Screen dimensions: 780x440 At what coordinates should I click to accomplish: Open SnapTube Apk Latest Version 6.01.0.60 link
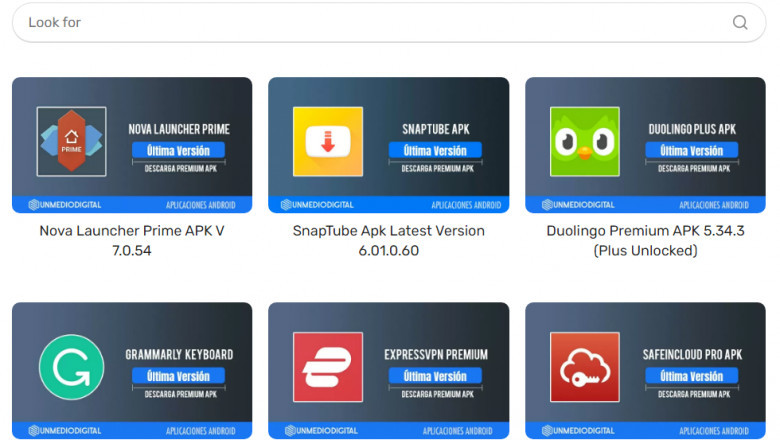pyautogui.click(x=389, y=241)
